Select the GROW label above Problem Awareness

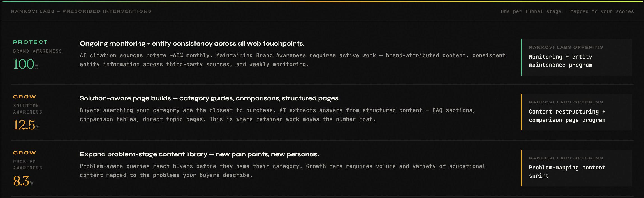click(x=25, y=153)
